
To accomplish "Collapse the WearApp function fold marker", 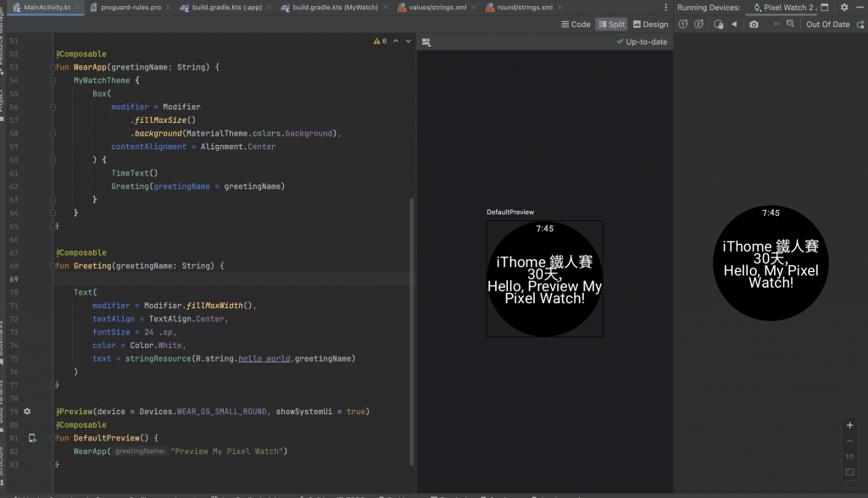I will point(53,67).
